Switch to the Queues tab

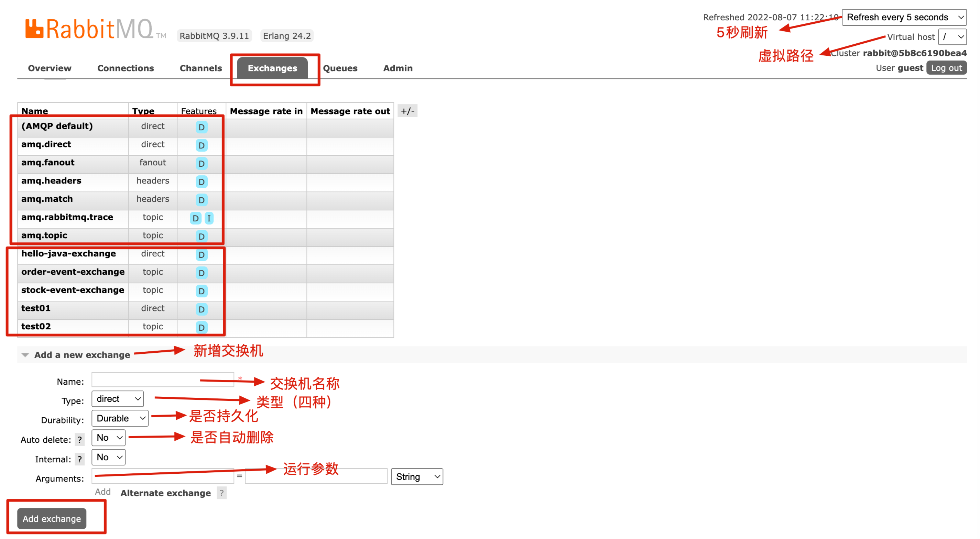tap(340, 68)
